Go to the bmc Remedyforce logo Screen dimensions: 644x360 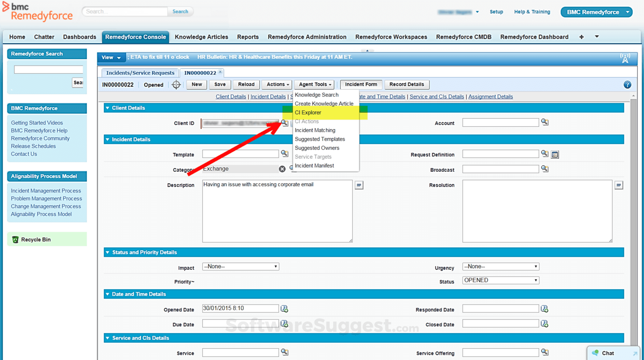(x=38, y=12)
